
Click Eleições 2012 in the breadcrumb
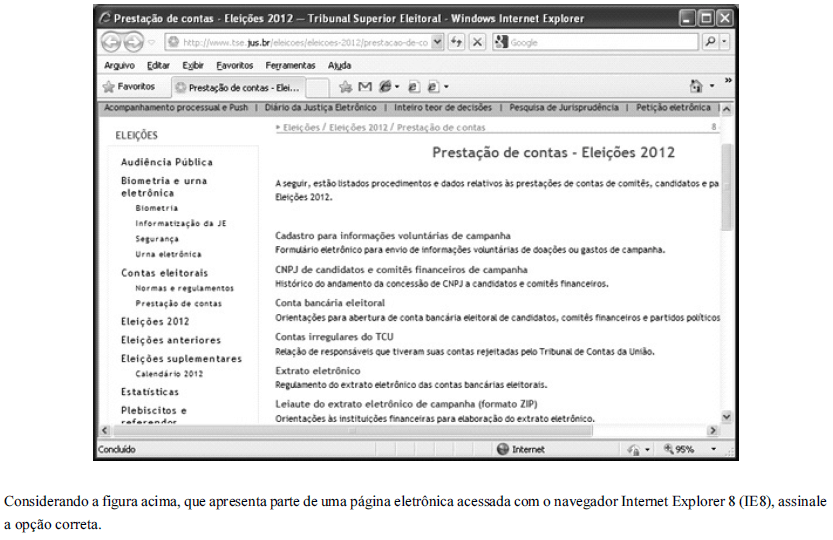358,128
